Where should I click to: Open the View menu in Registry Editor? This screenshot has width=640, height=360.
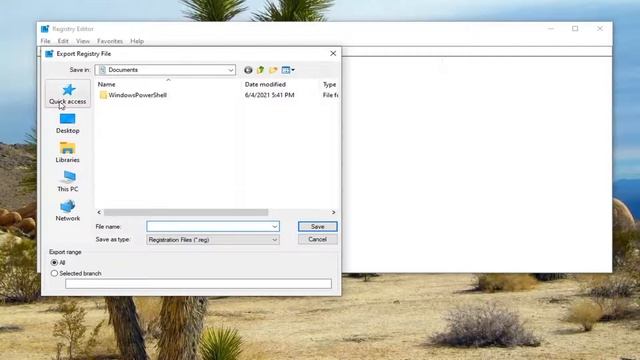click(82, 41)
